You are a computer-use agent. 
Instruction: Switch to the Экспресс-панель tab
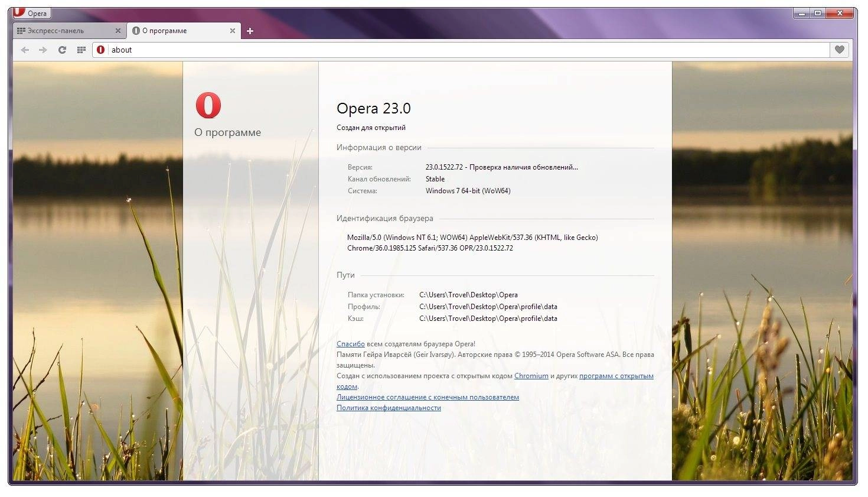coord(69,31)
